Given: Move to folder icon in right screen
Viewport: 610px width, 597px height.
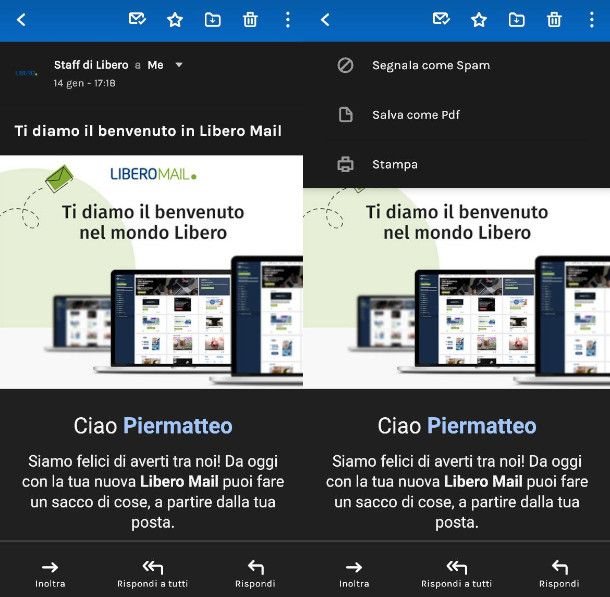Looking at the screenshot, I should (x=516, y=19).
